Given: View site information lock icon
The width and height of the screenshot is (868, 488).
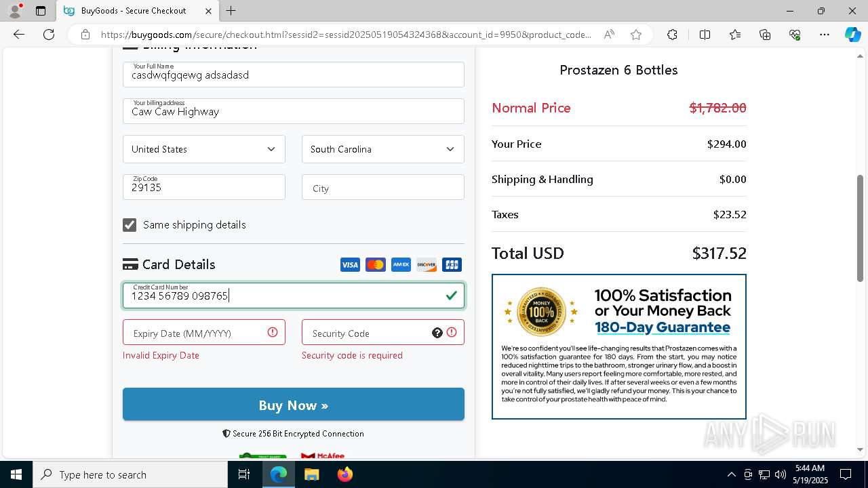Looking at the screenshot, I should pyautogui.click(x=85, y=35).
